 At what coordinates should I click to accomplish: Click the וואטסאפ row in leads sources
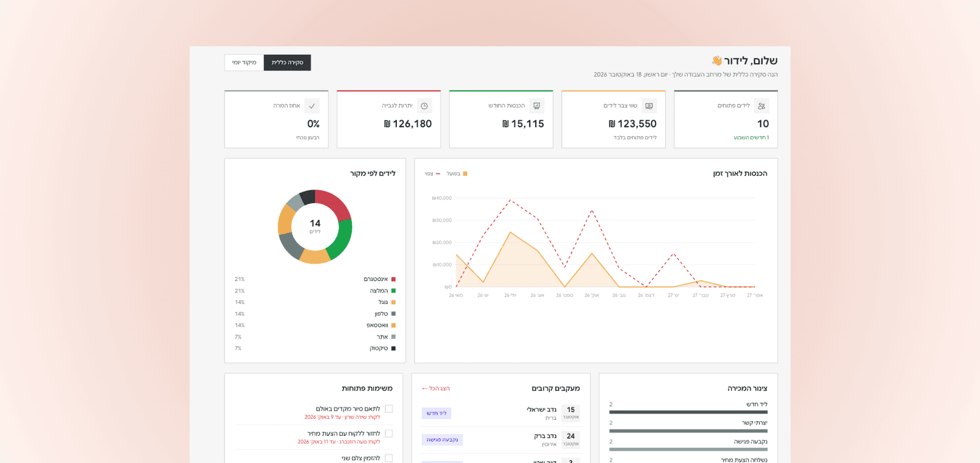pyautogui.click(x=315, y=325)
